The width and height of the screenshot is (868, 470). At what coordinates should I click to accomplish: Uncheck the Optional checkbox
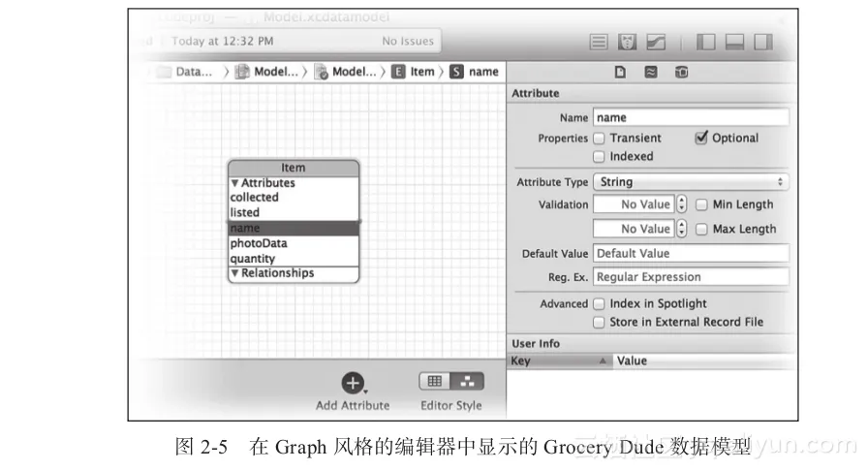tap(701, 138)
